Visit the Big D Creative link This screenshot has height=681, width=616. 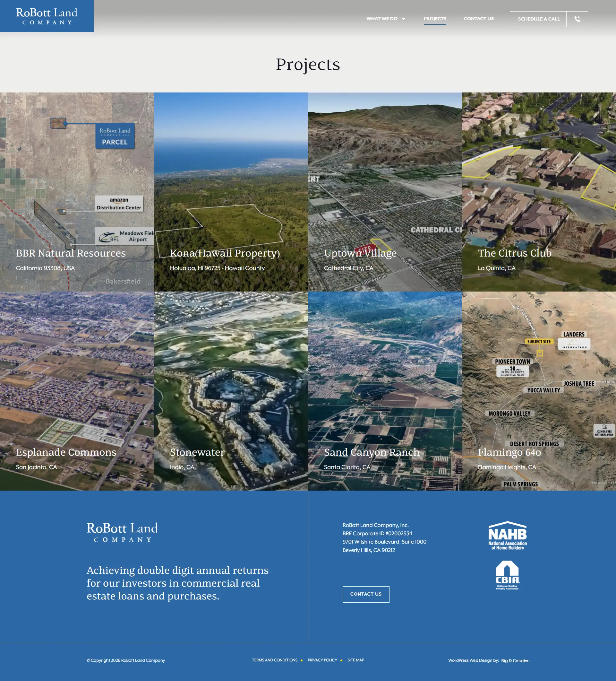click(x=515, y=660)
